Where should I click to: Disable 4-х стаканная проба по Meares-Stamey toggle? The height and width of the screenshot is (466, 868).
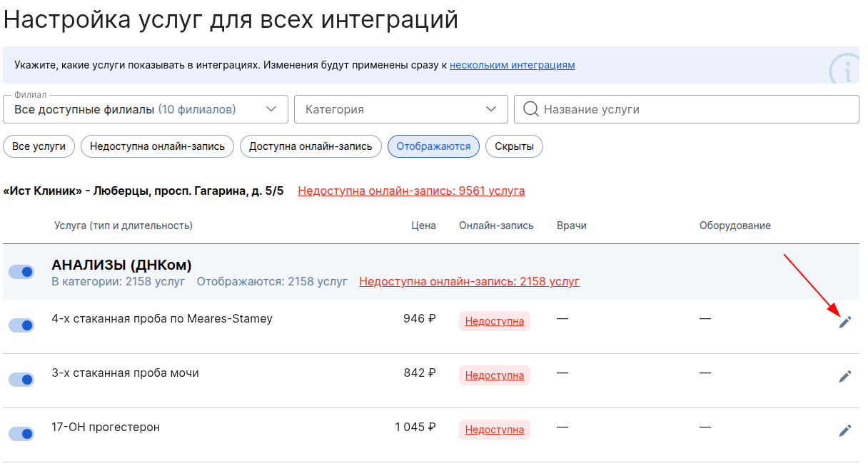point(21,325)
